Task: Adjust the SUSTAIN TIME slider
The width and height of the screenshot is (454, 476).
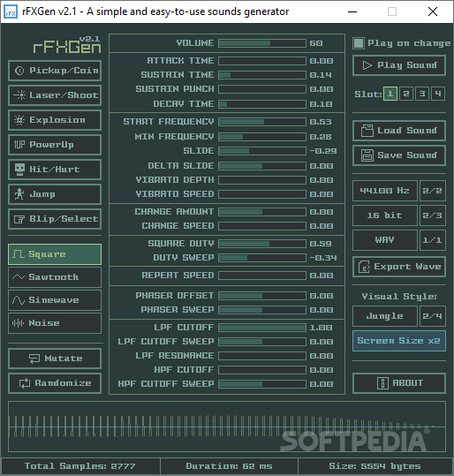Action: coord(262,75)
